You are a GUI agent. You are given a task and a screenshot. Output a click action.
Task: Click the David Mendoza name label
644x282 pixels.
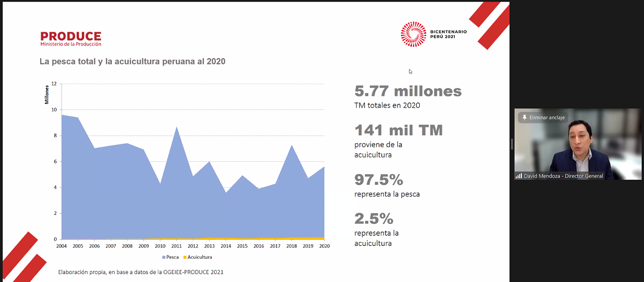point(563,176)
